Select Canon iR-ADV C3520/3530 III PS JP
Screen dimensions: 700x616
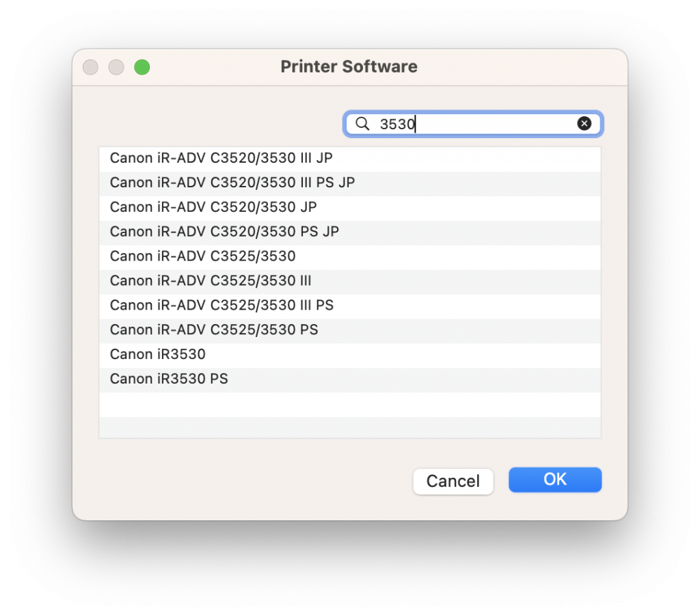(x=232, y=183)
